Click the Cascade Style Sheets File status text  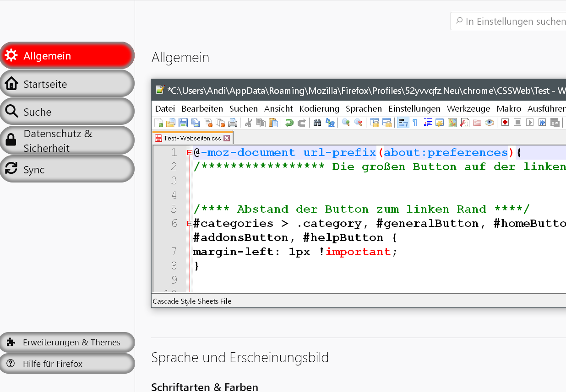pos(192,301)
